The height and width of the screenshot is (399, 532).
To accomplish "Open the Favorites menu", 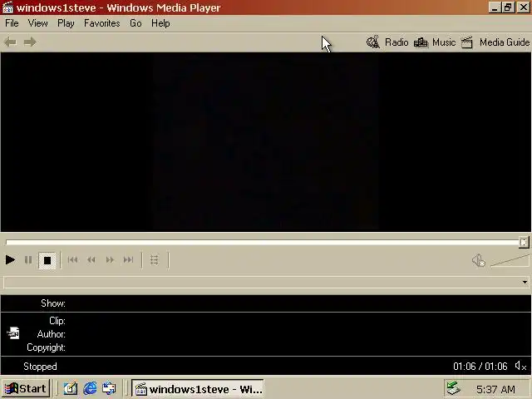I will coord(102,23).
